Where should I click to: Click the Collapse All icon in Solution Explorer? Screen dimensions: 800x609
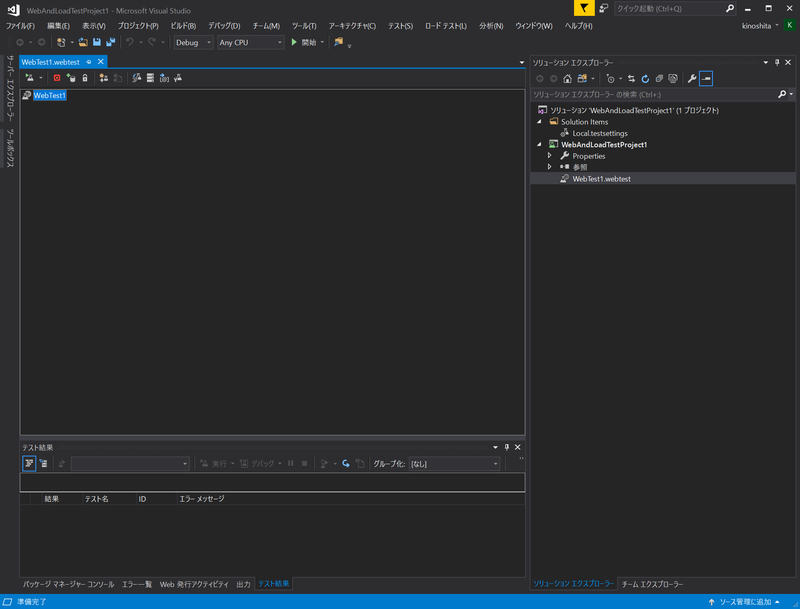[659, 79]
